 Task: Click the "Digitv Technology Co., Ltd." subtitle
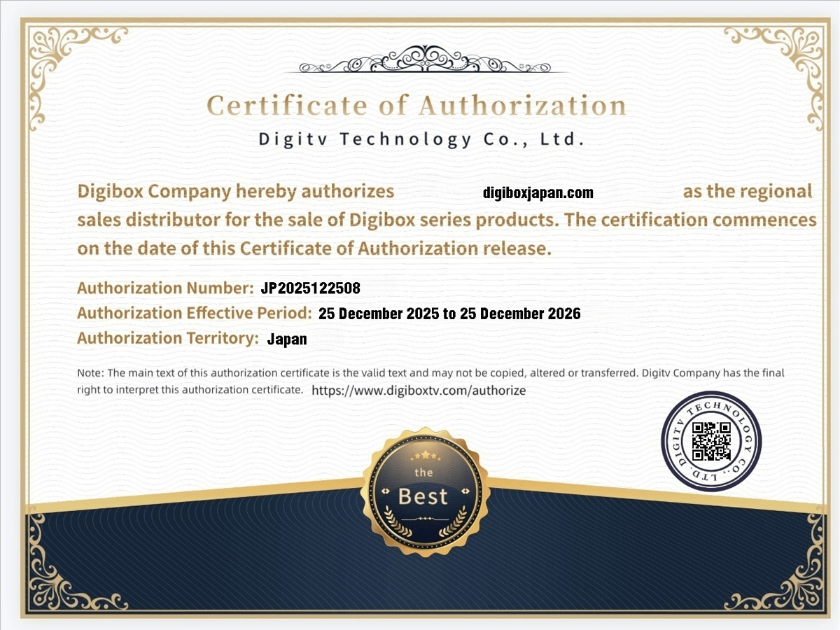(x=421, y=139)
